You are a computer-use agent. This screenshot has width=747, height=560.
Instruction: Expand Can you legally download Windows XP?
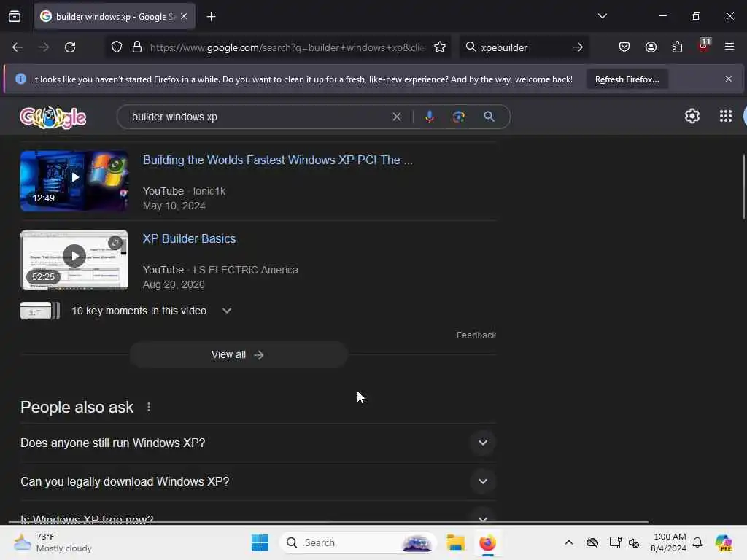(258, 481)
